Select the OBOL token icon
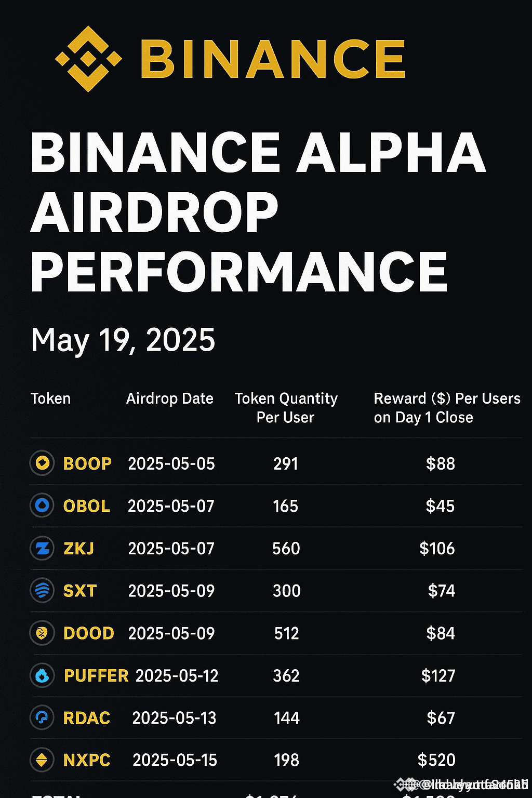Viewport: 532px width, 798px height. 42,506
